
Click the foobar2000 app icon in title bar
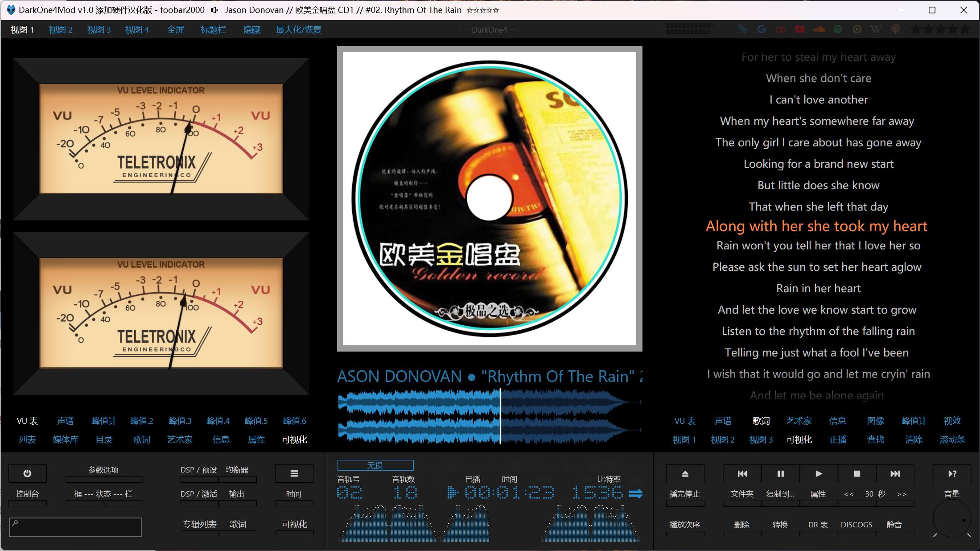pyautogui.click(x=11, y=10)
